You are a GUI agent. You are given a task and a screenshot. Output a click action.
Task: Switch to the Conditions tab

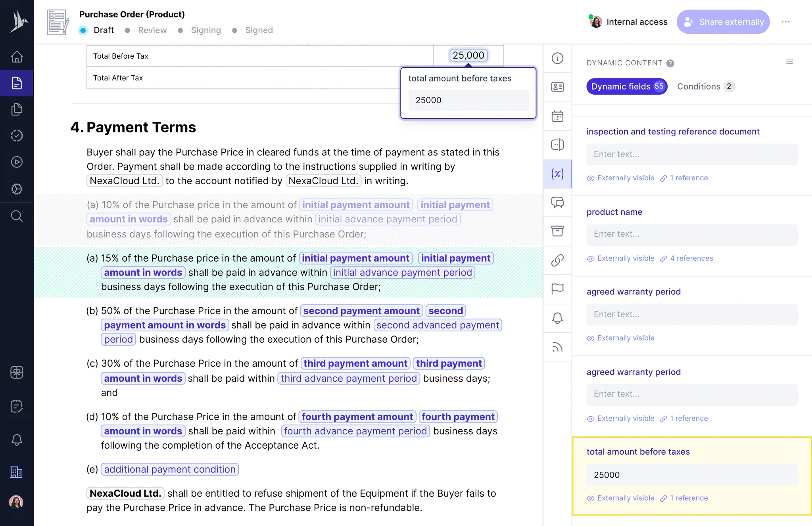tap(706, 86)
